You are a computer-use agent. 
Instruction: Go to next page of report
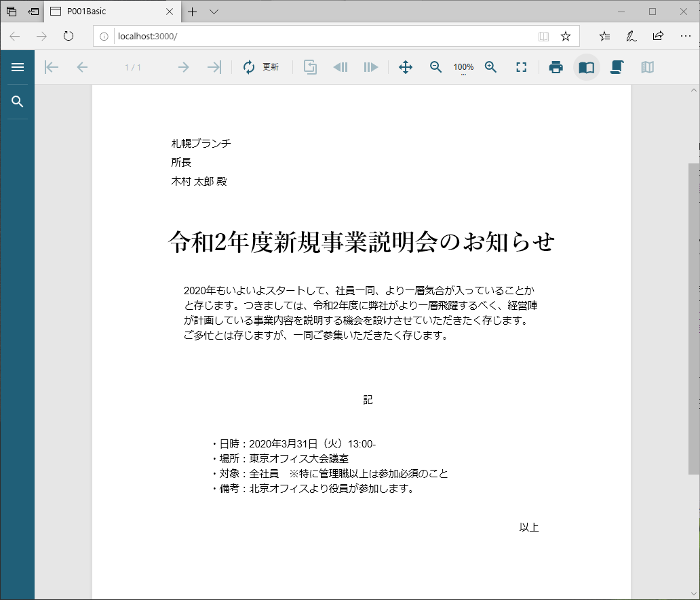point(183,67)
